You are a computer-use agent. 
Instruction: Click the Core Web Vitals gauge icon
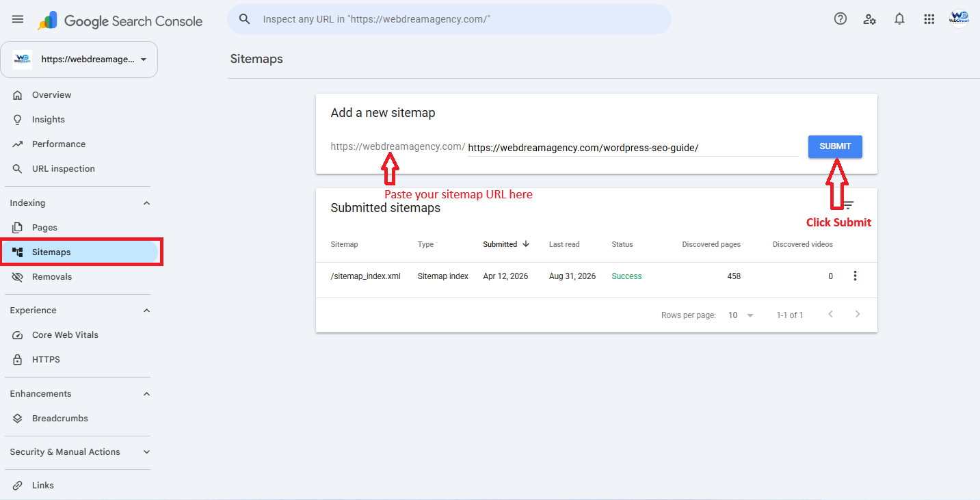(x=18, y=335)
